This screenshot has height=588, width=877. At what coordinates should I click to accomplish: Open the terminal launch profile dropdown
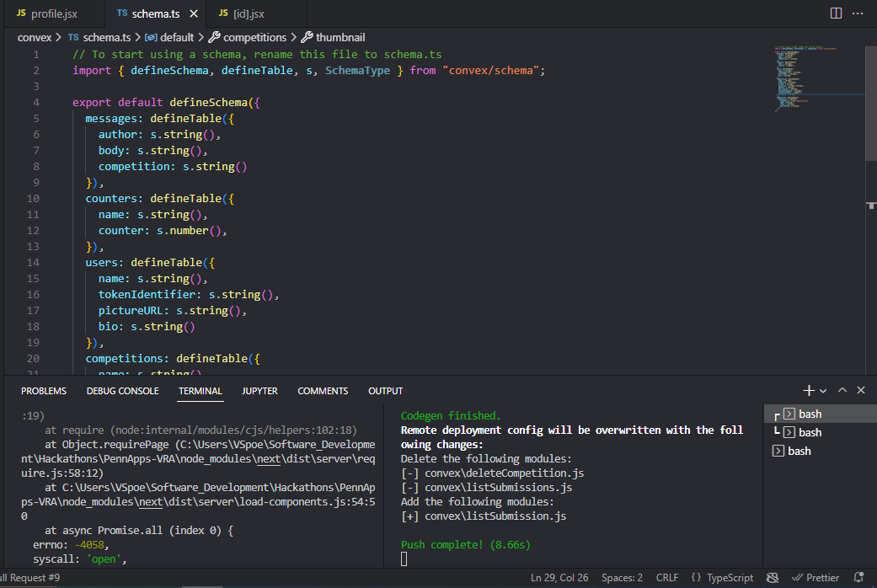(823, 391)
